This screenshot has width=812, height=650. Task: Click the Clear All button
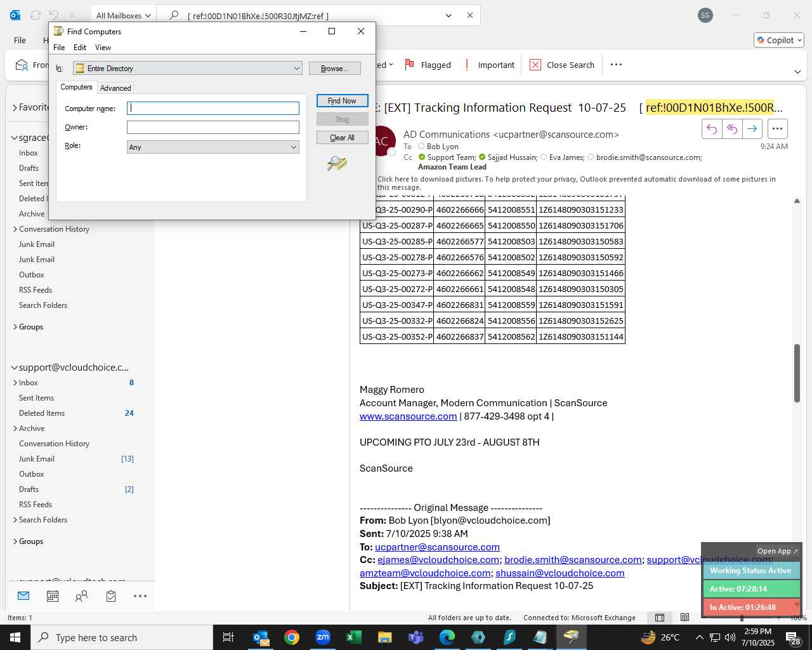click(342, 138)
